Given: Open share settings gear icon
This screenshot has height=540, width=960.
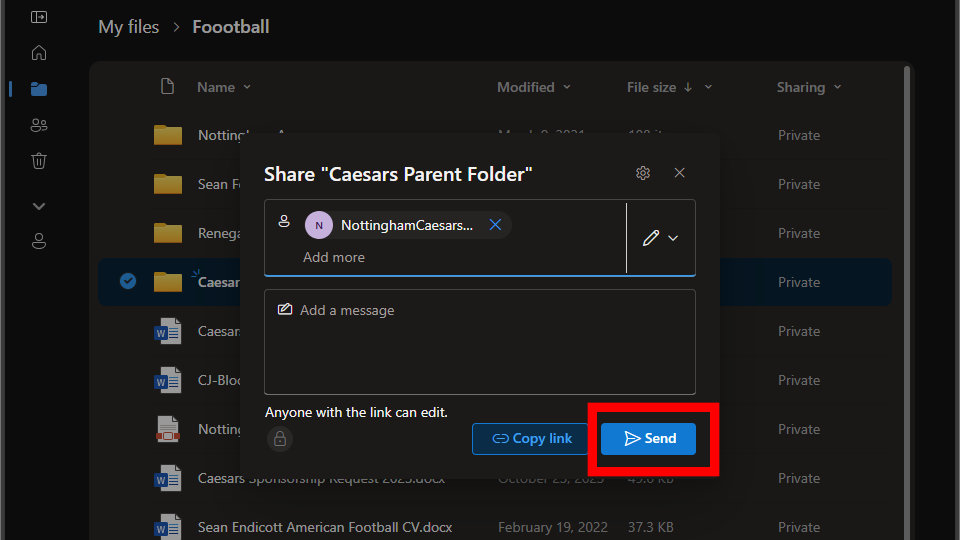Looking at the screenshot, I should [x=643, y=173].
